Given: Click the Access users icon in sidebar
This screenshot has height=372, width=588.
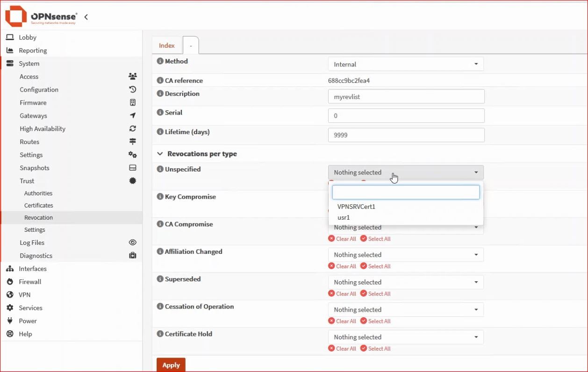Looking at the screenshot, I should coord(133,77).
